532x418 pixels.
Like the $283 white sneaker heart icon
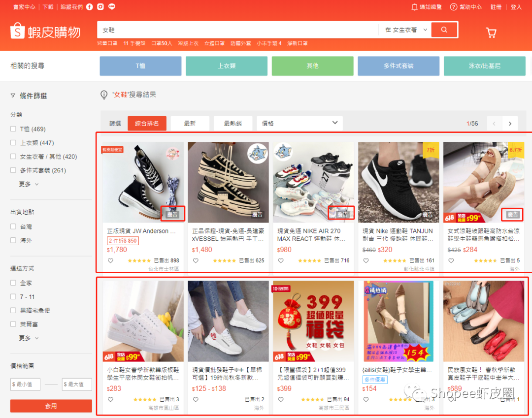point(111,400)
